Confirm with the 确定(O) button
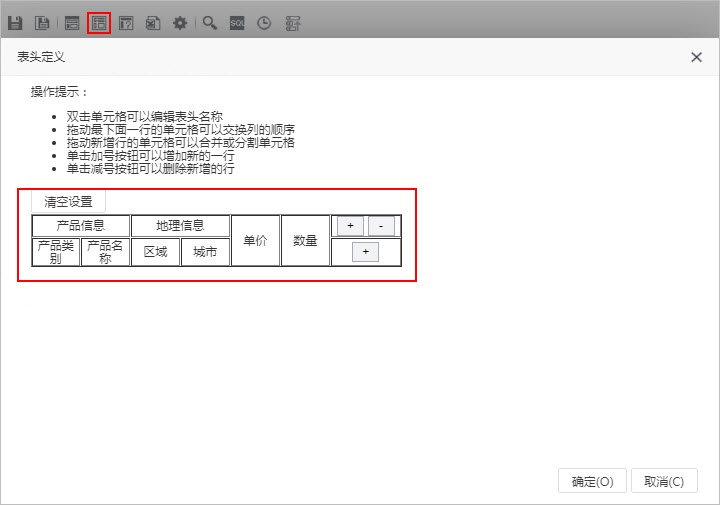The image size is (720, 505). click(x=592, y=481)
